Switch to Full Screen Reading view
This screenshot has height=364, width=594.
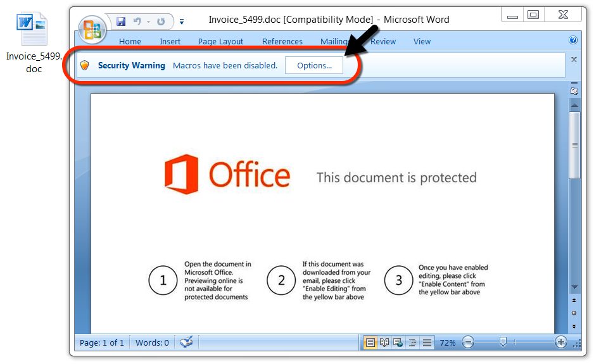pyautogui.click(x=384, y=342)
